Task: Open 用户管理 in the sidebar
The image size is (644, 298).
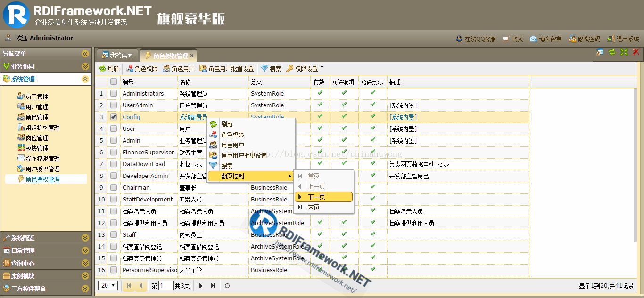Action: pyautogui.click(x=33, y=107)
